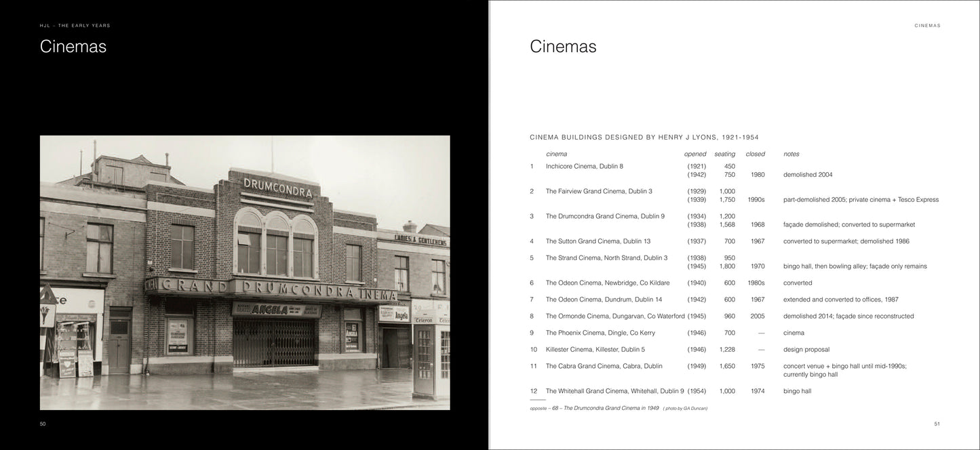Select "The Whitehall Grand Cinema" row
980x450 pixels.
614,391
